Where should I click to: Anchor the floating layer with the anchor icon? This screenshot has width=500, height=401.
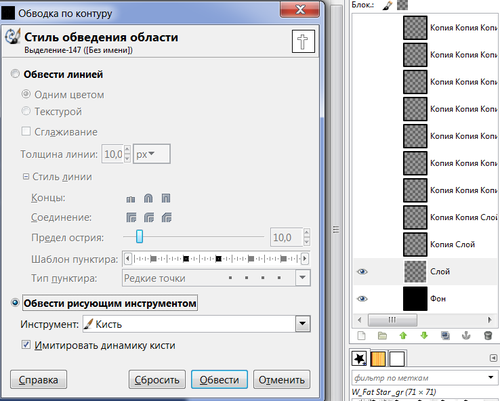(x=466, y=335)
